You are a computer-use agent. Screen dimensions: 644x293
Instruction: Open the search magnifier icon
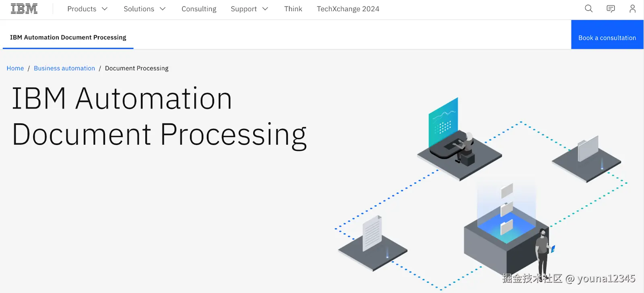pos(588,9)
